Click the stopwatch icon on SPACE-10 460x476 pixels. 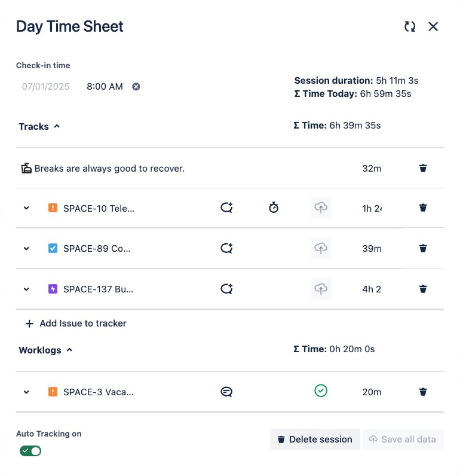[274, 208]
